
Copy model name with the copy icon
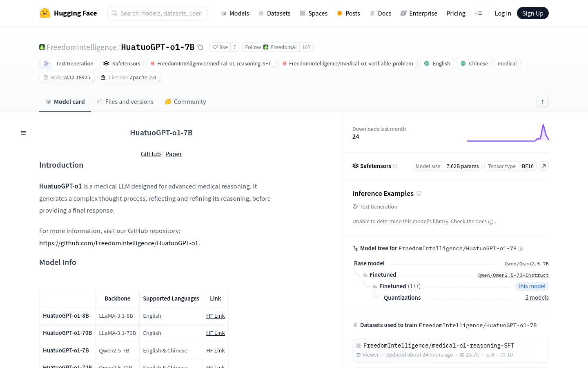coord(200,47)
